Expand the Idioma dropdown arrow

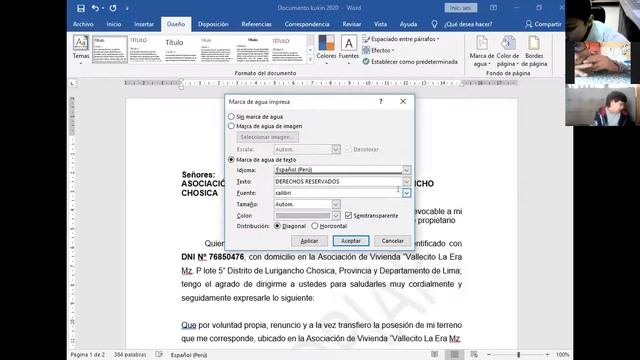(406, 170)
